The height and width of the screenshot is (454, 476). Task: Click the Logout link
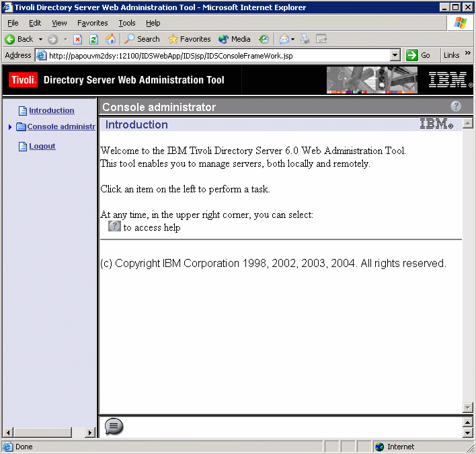[x=42, y=146]
